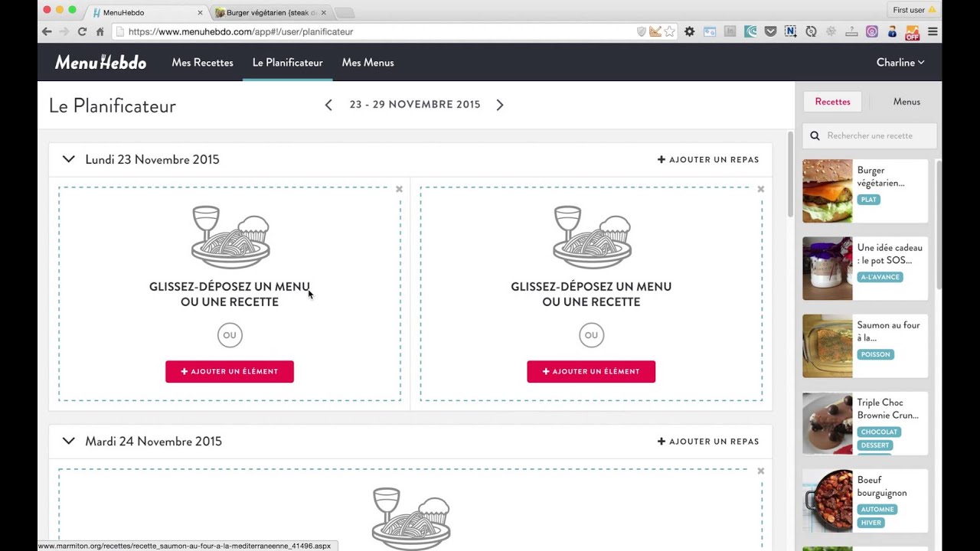Click meal illustration in second Lundi slot
The width and height of the screenshot is (980, 551).
[x=592, y=237]
